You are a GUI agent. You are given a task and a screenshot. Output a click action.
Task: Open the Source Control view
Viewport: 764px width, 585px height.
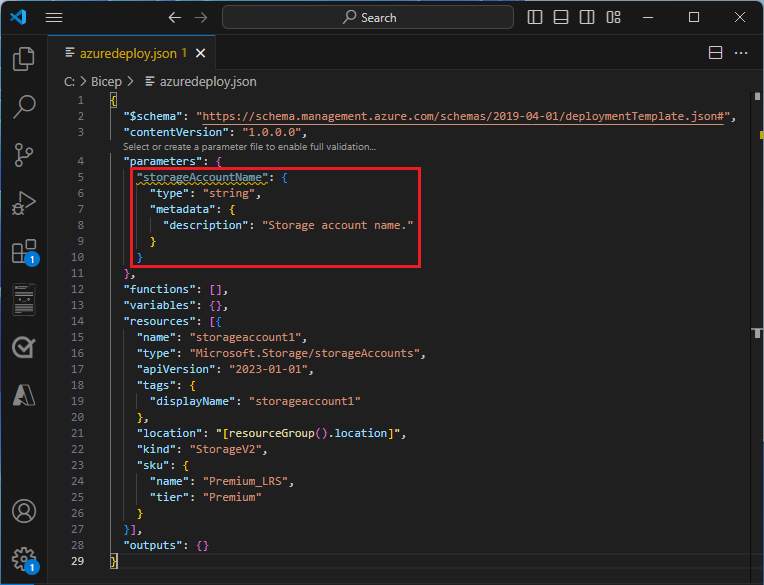point(23,155)
